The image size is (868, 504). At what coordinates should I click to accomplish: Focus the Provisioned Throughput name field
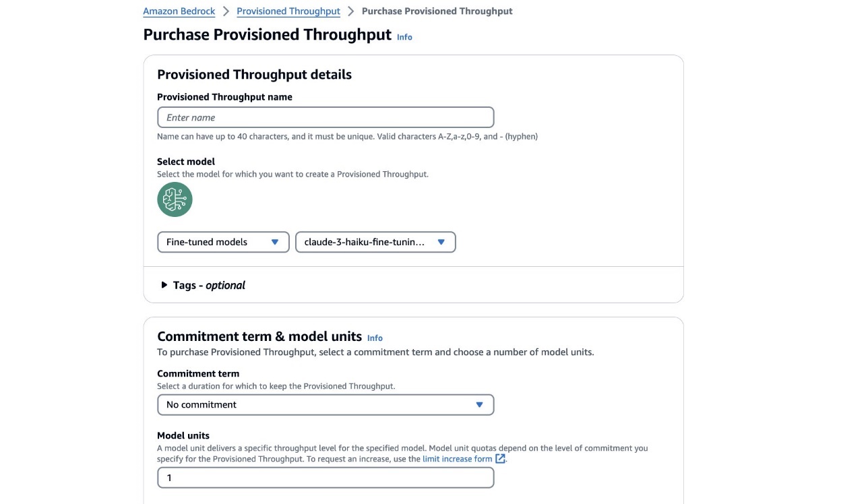click(x=325, y=117)
